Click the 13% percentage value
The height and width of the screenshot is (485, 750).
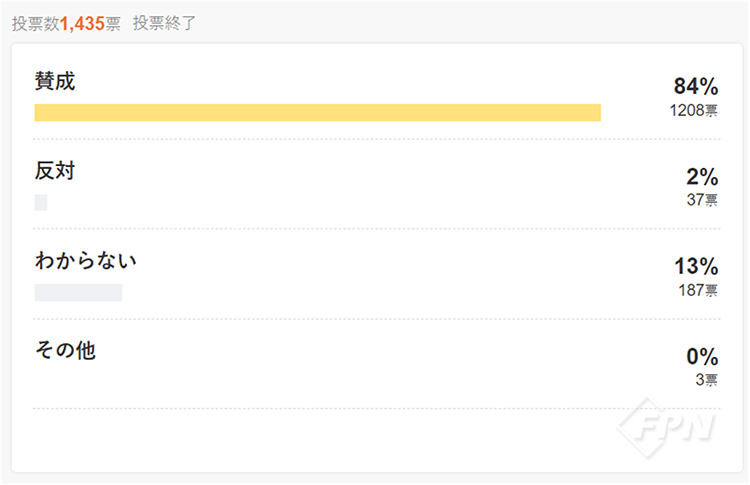coord(696,267)
